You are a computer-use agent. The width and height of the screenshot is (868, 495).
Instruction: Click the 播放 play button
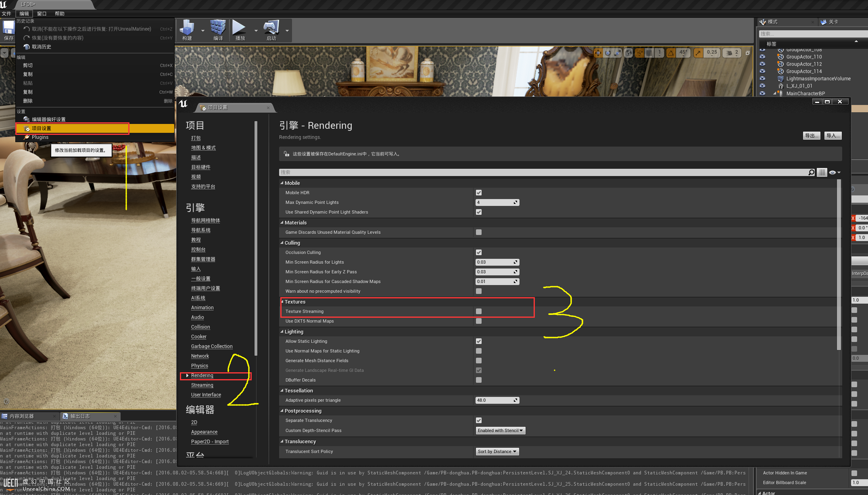pyautogui.click(x=240, y=30)
